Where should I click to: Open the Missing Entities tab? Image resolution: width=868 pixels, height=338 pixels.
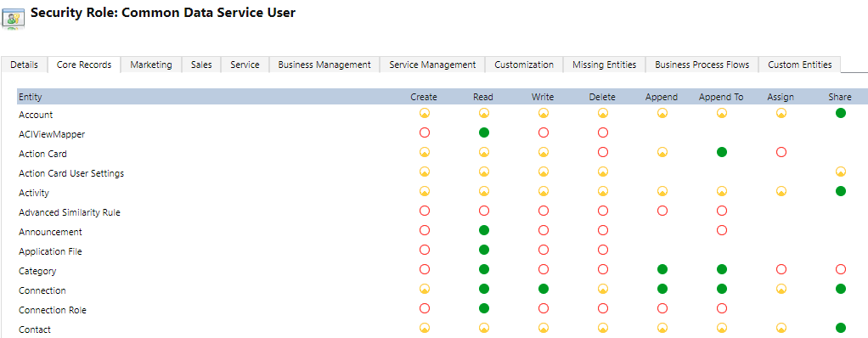tap(605, 65)
